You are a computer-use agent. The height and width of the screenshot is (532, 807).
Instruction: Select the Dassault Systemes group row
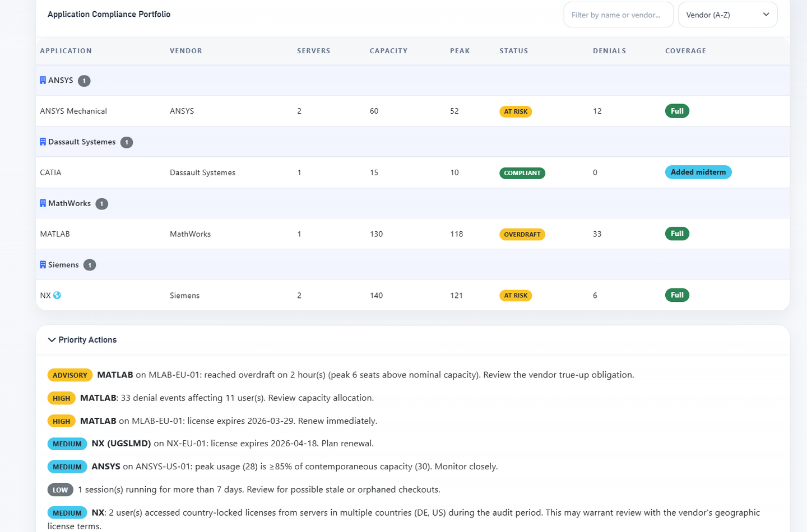tap(412, 142)
